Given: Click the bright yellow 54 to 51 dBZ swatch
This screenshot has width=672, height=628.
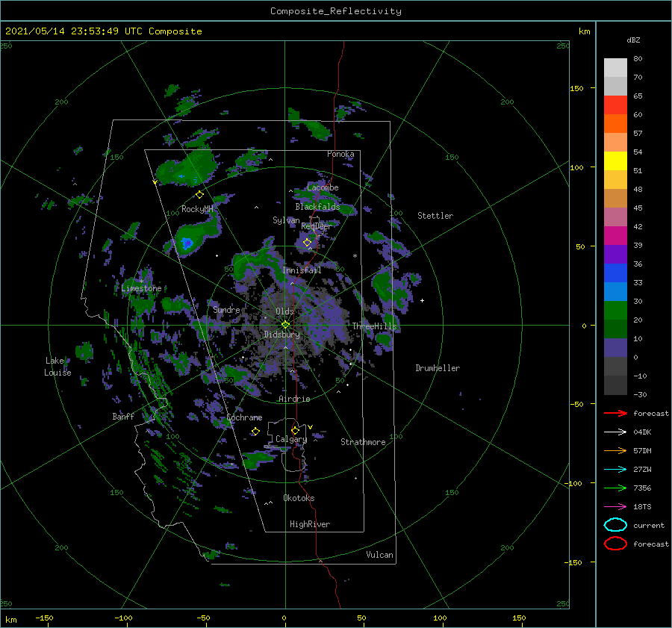Looking at the screenshot, I should 615,161.
